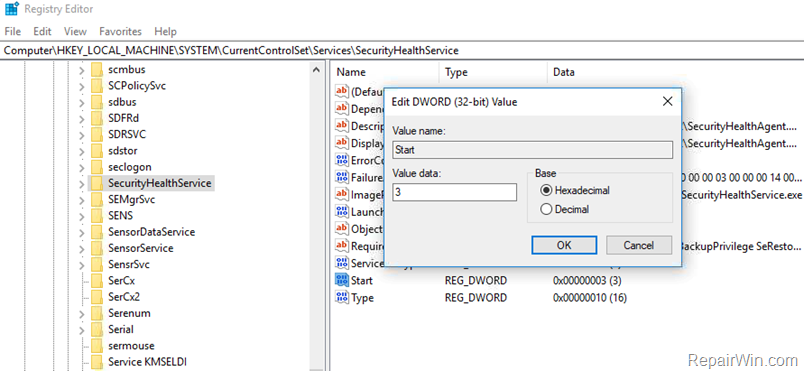804x371 pixels.
Task: Click the ImagePath string value icon
Action: click(x=341, y=194)
